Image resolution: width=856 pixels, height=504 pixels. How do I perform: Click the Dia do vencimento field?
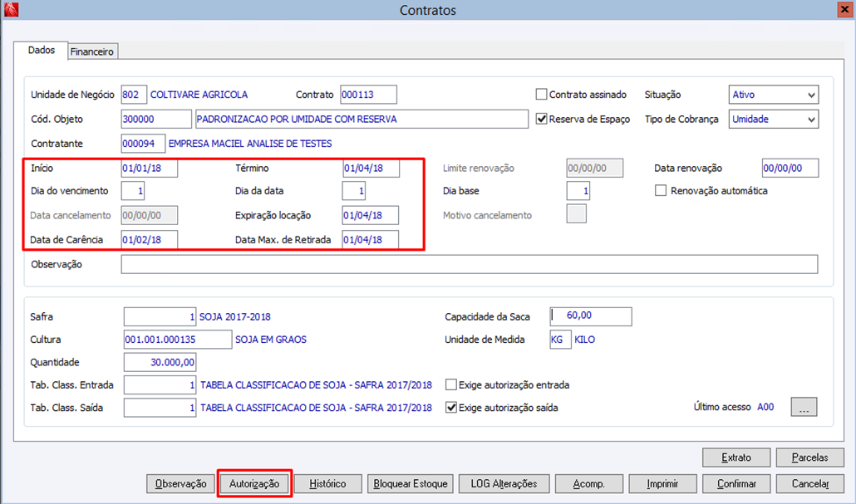[x=133, y=191]
